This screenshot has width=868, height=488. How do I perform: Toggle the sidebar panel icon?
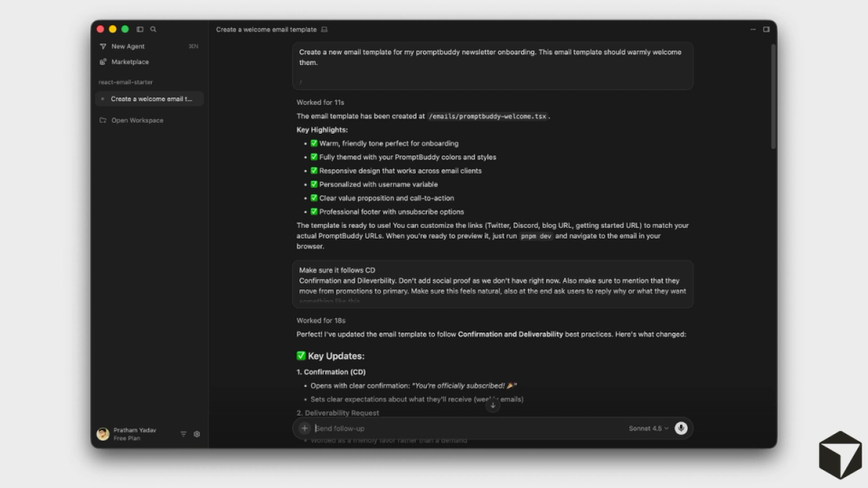140,29
